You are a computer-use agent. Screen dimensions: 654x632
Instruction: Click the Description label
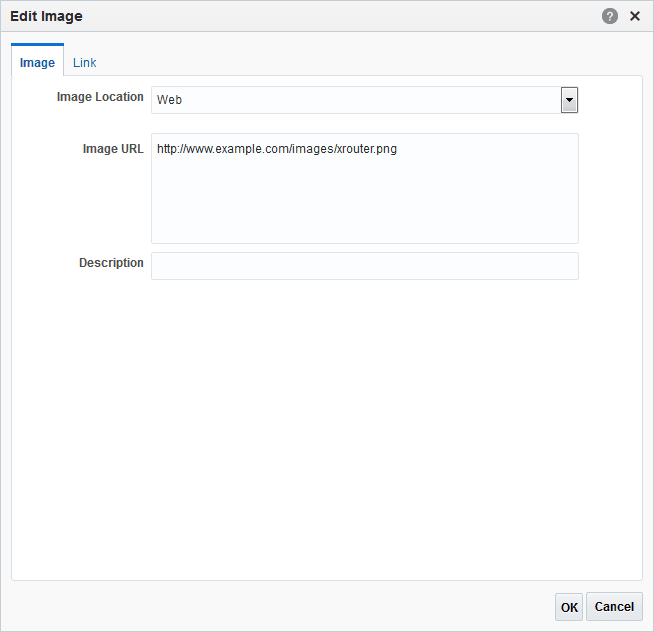pos(111,263)
